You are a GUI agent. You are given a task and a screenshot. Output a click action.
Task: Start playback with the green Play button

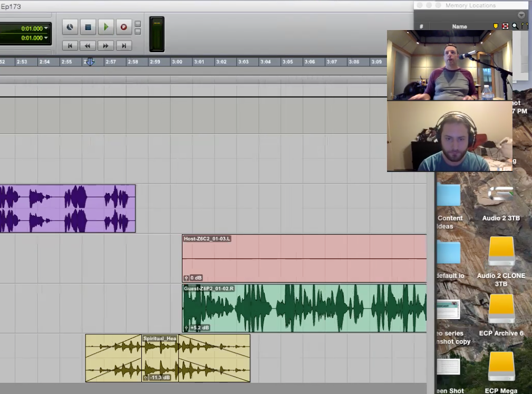point(106,27)
